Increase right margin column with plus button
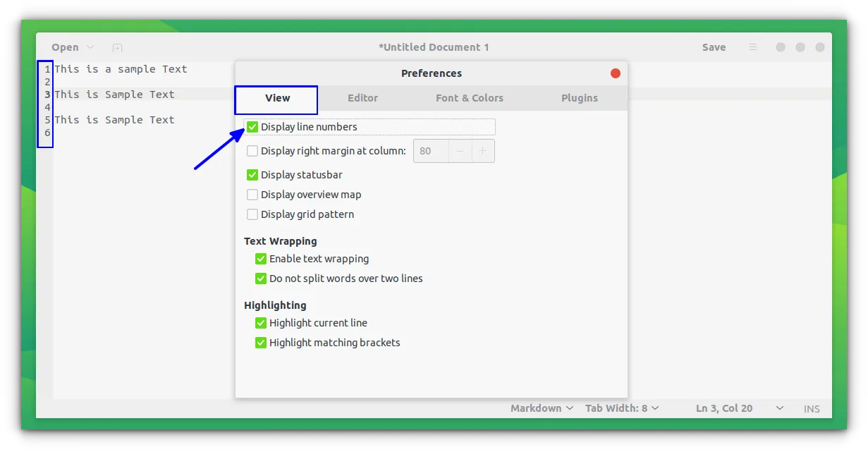 coord(483,151)
